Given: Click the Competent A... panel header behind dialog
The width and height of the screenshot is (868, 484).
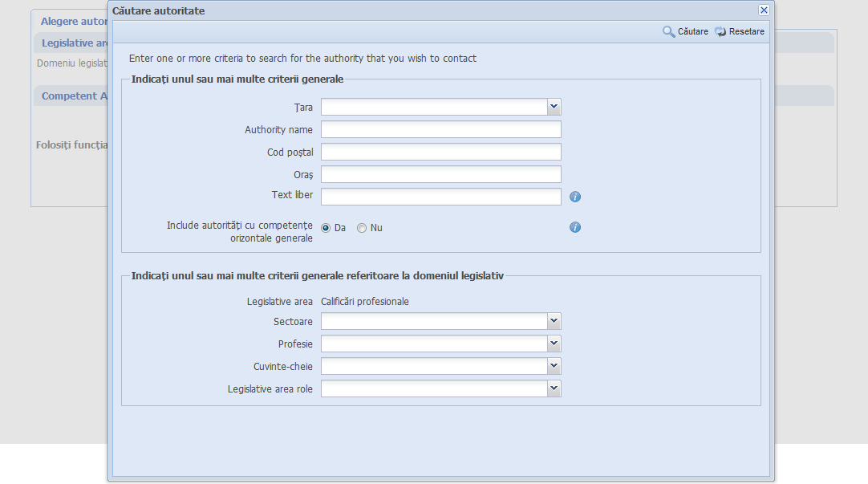Looking at the screenshot, I should (x=74, y=96).
